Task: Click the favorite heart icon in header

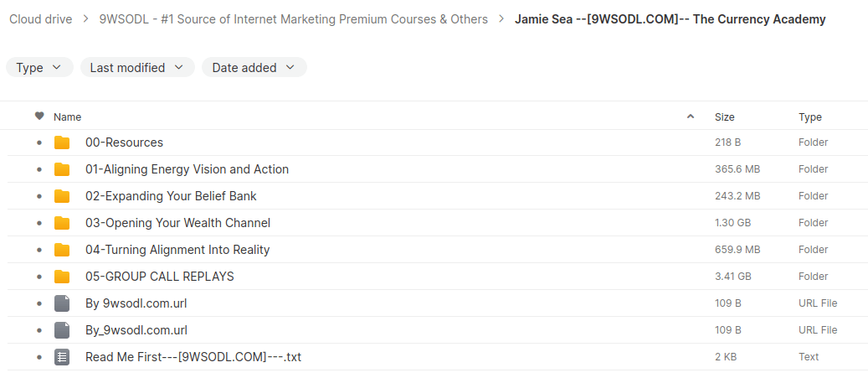Action: (39, 117)
